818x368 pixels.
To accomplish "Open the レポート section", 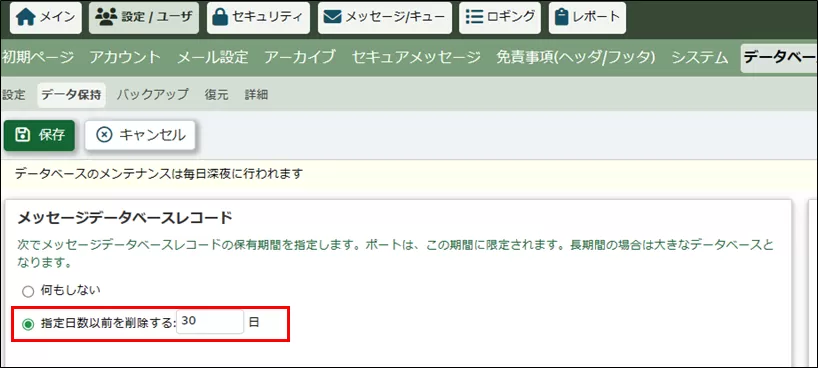I will [587, 18].
